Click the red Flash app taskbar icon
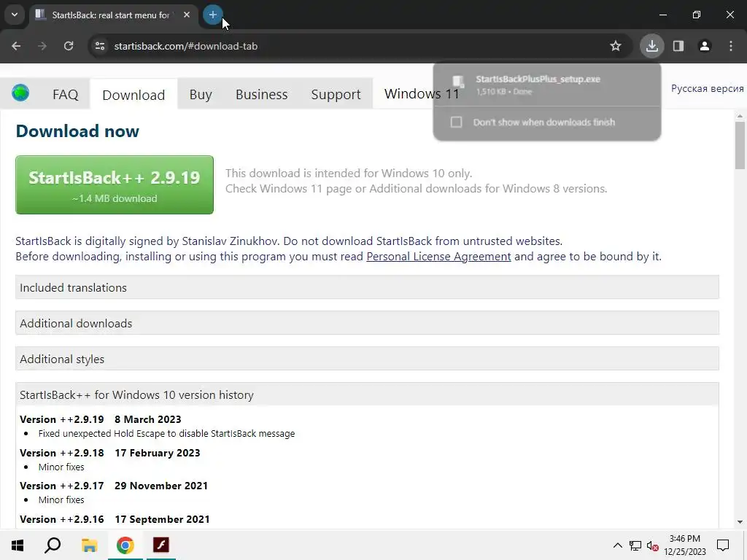Image resolution: width=747 pixels, height=560 pixels. click(161, 544)
